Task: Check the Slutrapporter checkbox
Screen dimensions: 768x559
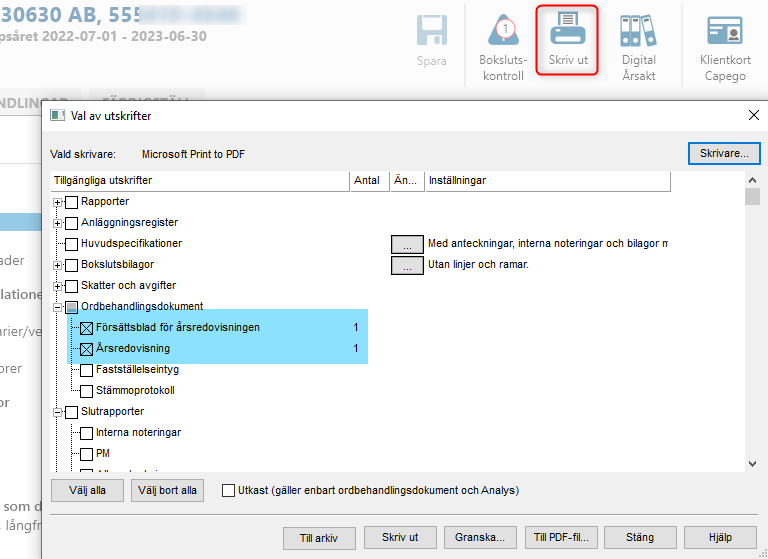Action: 72,412
